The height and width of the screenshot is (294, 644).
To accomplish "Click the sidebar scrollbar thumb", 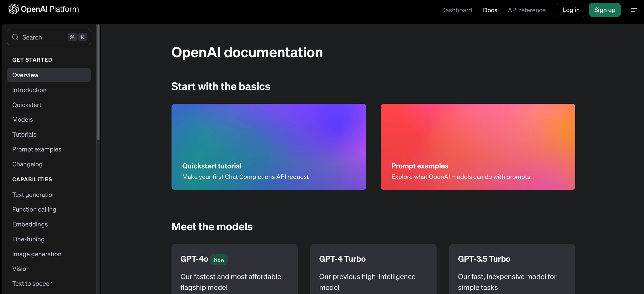I will point(98,82).
